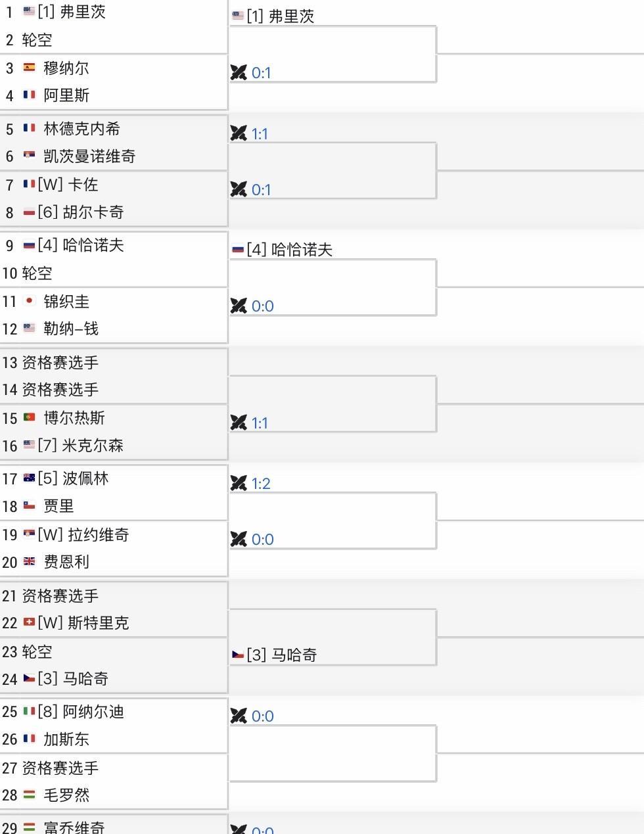Select player [1] 弗里茨 in first round list
Screen dimensions: 644x834
pos(71,12)
